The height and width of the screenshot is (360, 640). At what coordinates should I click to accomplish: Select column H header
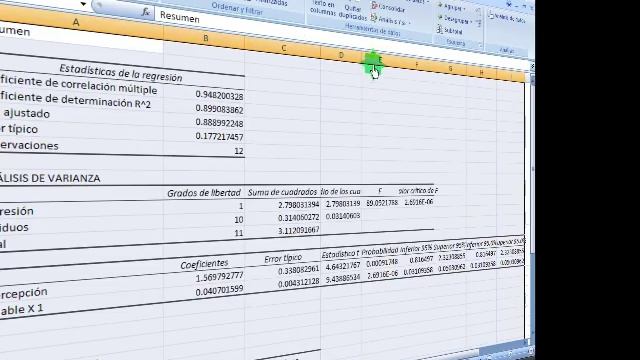[x=481, y=73]
